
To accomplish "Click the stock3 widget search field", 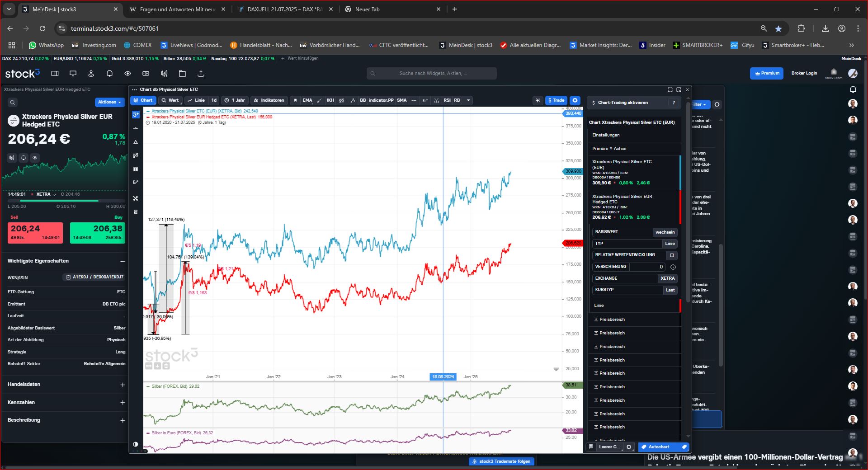I will tap(432, 73).
